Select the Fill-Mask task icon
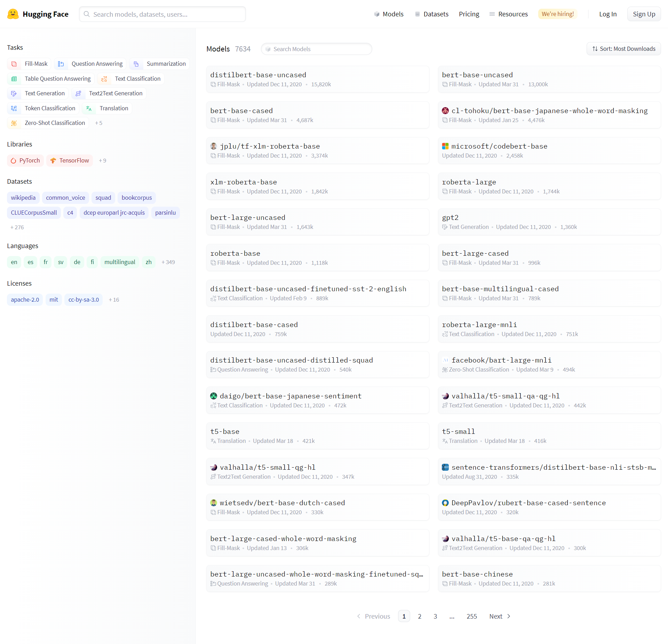The image size is (668, 644). pyautogui.click(x=14, y=64)
